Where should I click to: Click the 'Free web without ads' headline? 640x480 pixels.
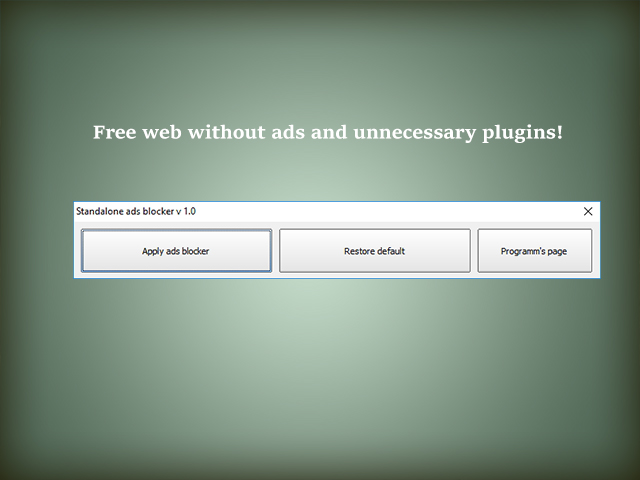[327, 132]
